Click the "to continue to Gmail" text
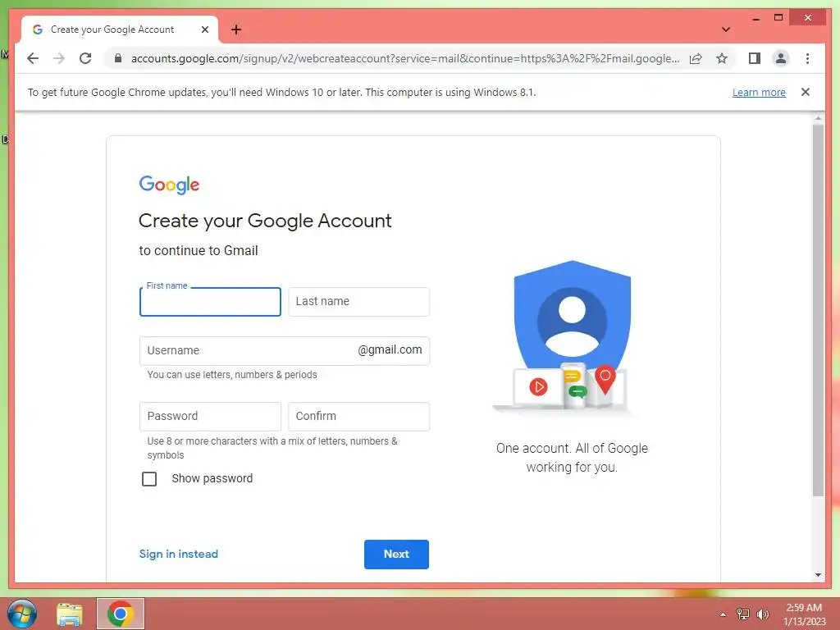Image resolution: width=840 pixels, height=630 pixels. tap(199, 251)
